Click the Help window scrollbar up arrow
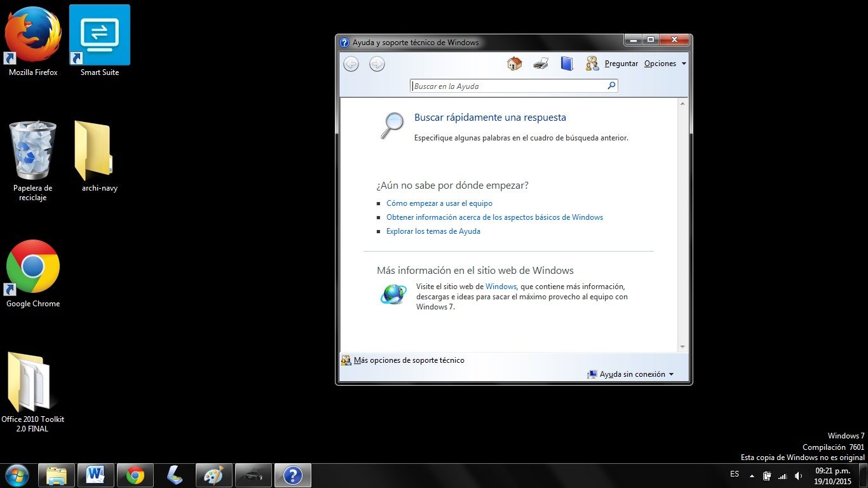Image resolution: width=868 pixels, height=488 pixels. click(683, 103)
